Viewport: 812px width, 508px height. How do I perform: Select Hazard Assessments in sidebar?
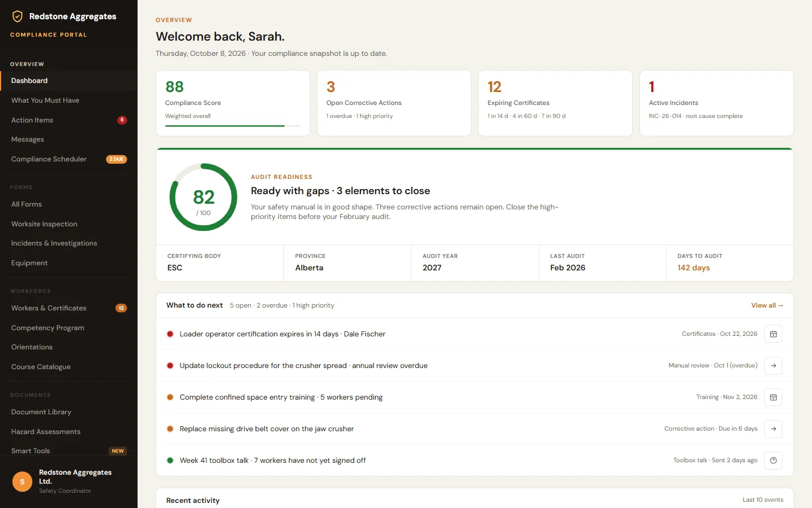pyautogui.click(x=69, y=432)
